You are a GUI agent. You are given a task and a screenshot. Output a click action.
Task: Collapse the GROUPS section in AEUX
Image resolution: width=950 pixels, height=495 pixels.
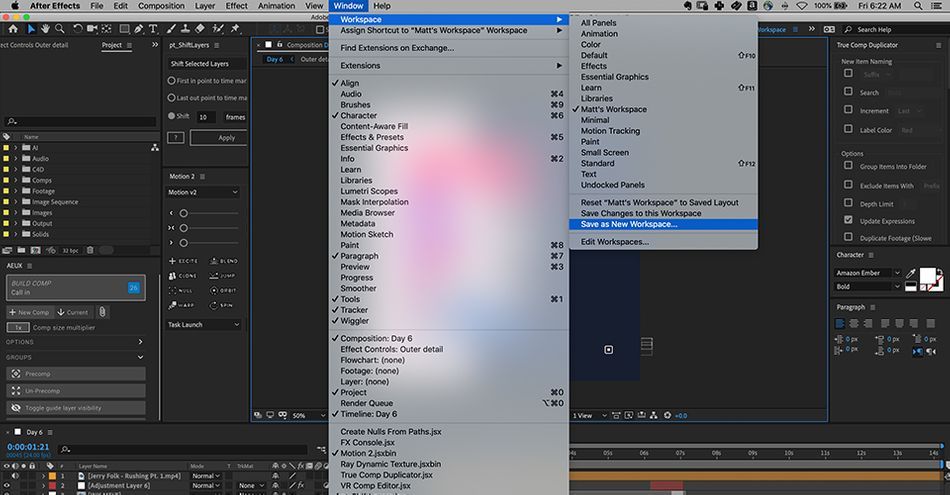[x=141, y=357]
